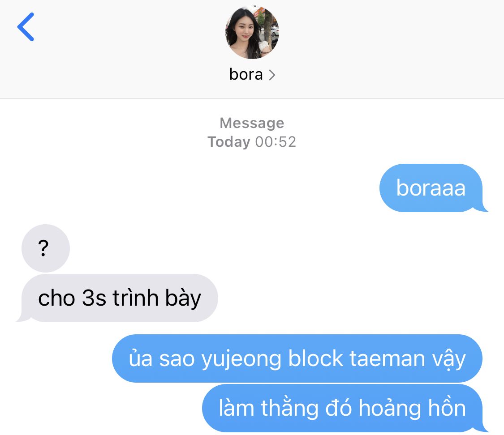Open bora's profile picture
The width and height of the screenshot is (504, 435).
(x=252, y=32)
